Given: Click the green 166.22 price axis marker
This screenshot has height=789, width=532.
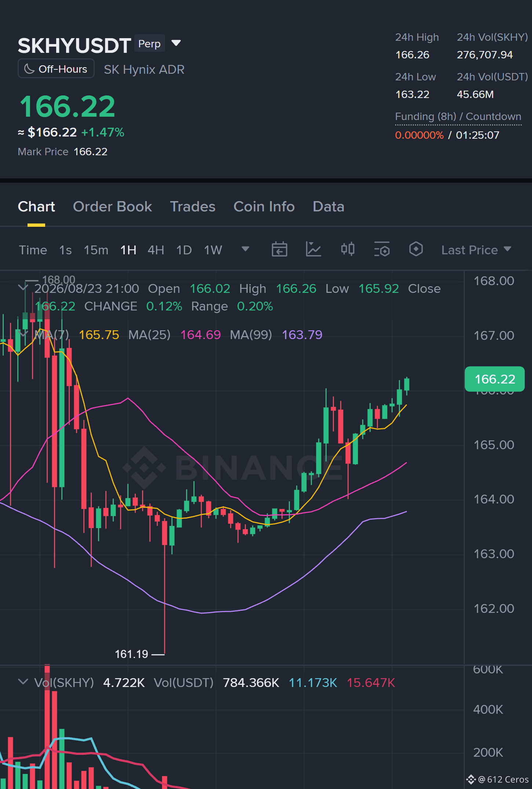Looking at the screenshot, I should tap(494, 379).
